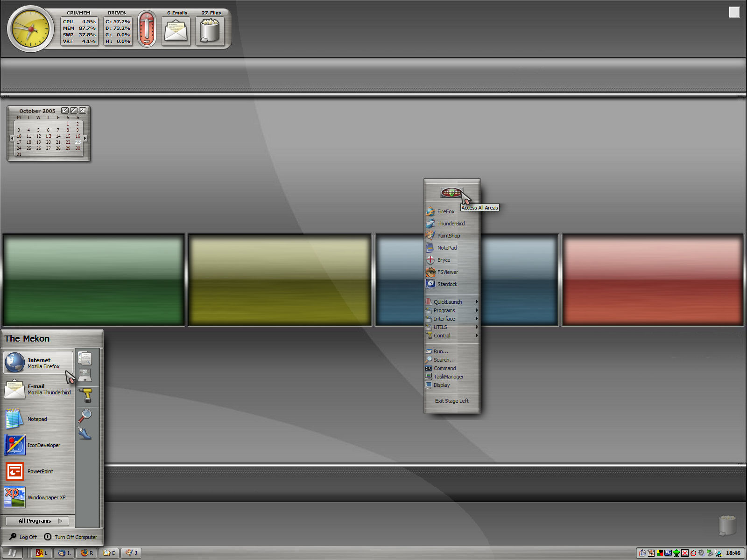This screenshot has width=747, height=560.
Task: Expand the Interface submenu
Action: pos(452,319)
